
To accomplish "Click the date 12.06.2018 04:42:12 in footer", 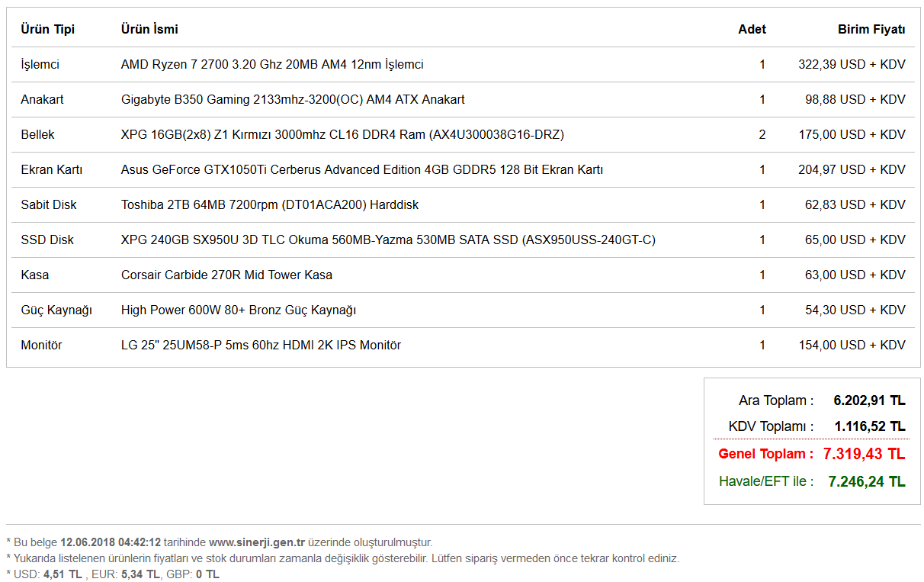I will tap(111, 542).
